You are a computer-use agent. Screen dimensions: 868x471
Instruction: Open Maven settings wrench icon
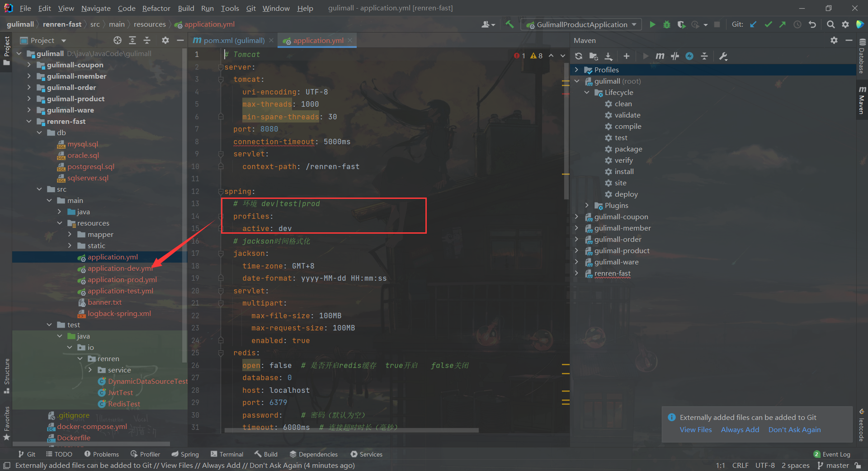[723, 56]
